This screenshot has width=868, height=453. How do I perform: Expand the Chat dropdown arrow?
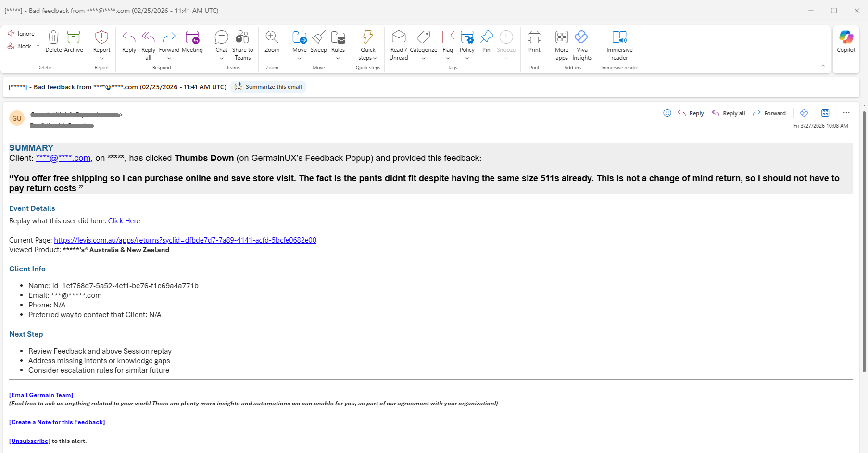(x=222, y=59)
